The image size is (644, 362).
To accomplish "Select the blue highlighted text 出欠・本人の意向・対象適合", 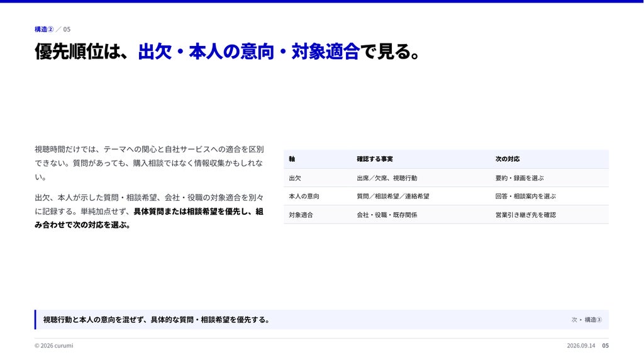I will tap(248, 52).
